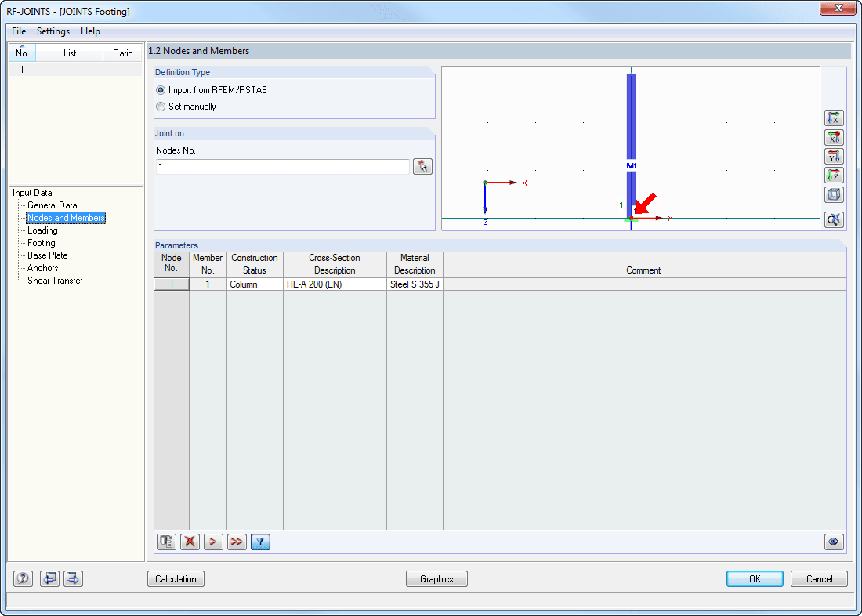
Task: Close the RF-JOINTS window
Action: (x=838, y=8)
